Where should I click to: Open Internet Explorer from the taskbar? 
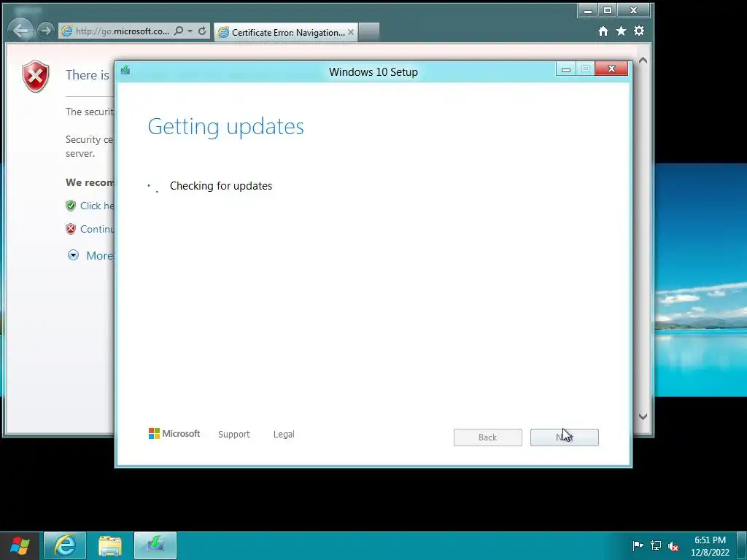(x=65, y=545)
